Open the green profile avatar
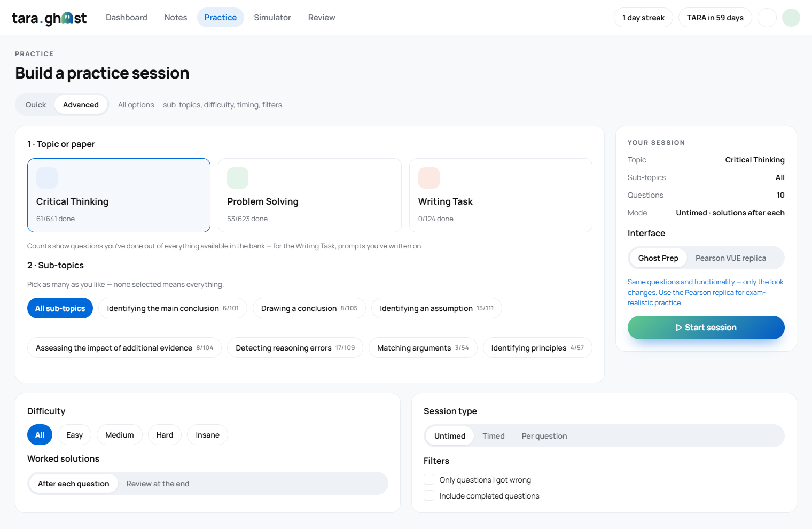Image resolution: width=812 pixels, height=529 pixels. point(791,18)
